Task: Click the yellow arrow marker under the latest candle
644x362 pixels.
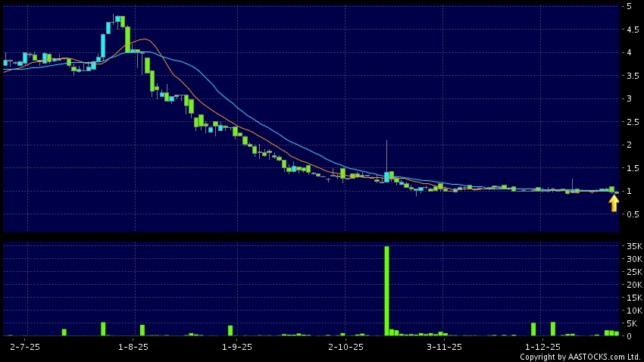Action: click(x=614, y=203)
